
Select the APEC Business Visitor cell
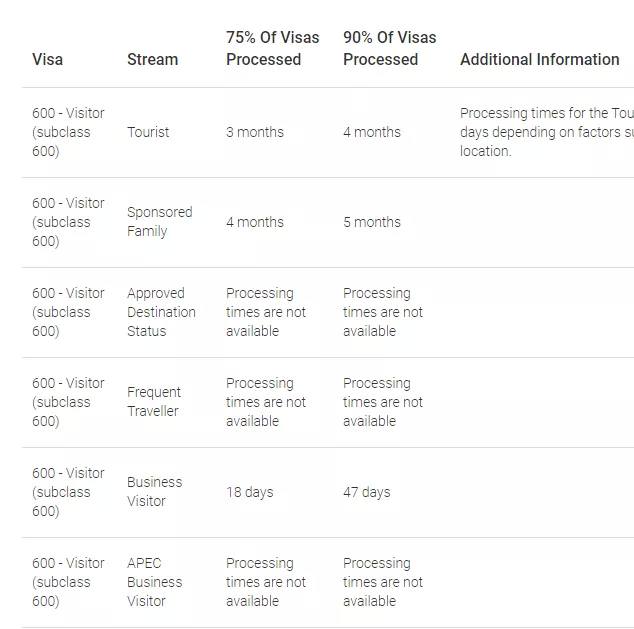point(154,582)
